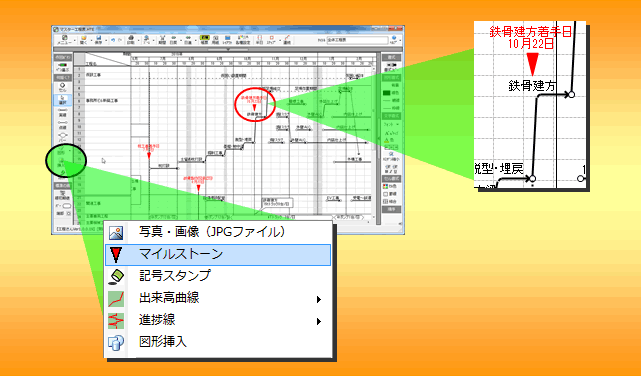641x376 pixels.
Task: Click the red milestone triangle icon in menu
Action: tap(116, 254)
